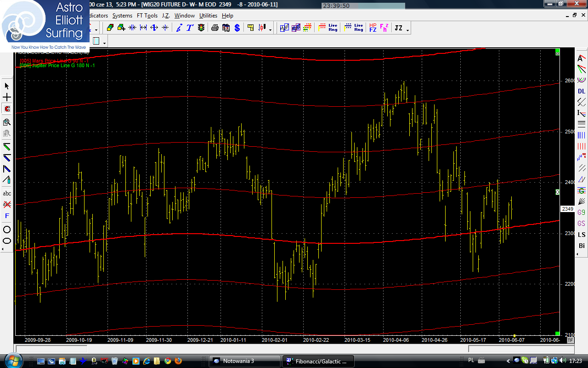588x368 pixels.
Task: Open the FT Tools menu
Action: pyautogui.click(x=147, y=16)
